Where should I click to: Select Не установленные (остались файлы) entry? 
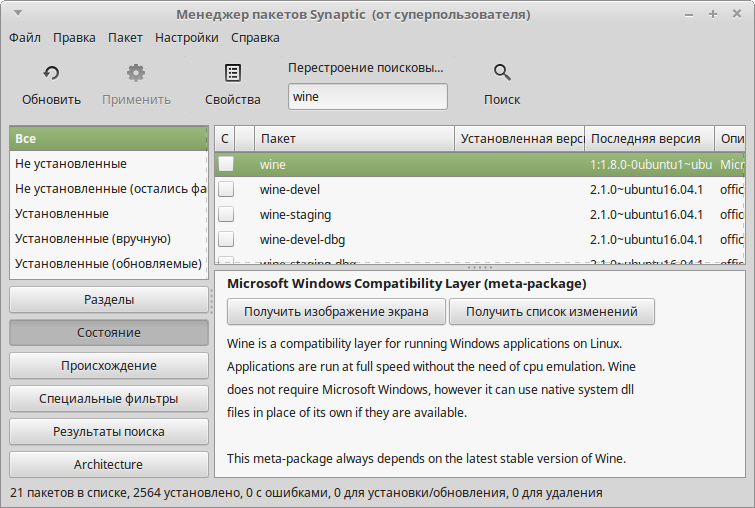click(x=109, y=189)
